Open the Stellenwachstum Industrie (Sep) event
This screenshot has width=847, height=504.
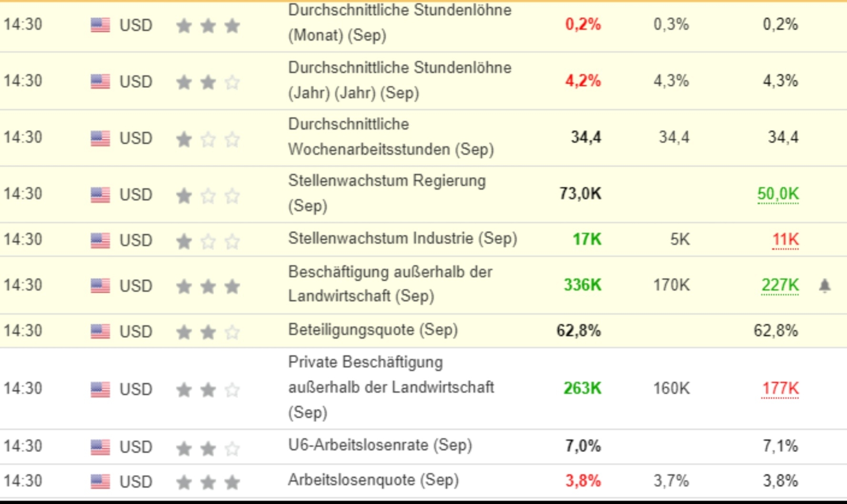(x=402, y=238)
